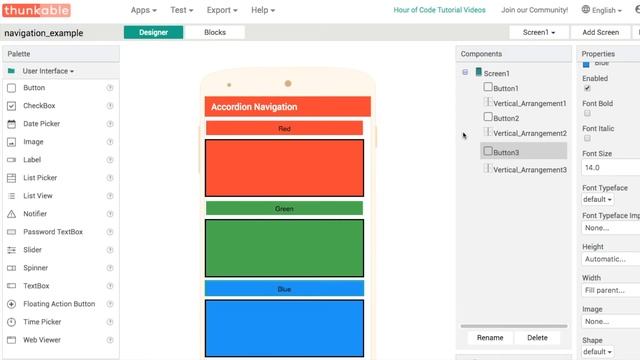Click the Delete button

click(537, 338)
